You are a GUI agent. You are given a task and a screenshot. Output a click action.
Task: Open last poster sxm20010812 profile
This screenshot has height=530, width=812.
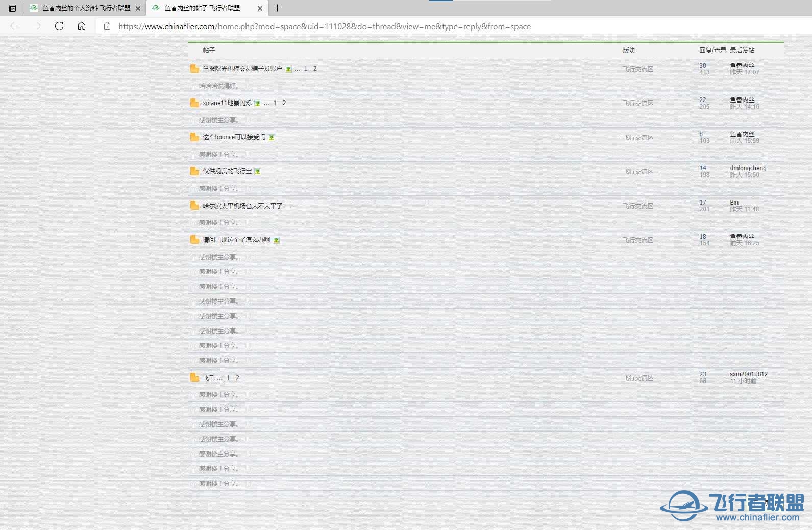pyautogui.click(x=749, y=374)
